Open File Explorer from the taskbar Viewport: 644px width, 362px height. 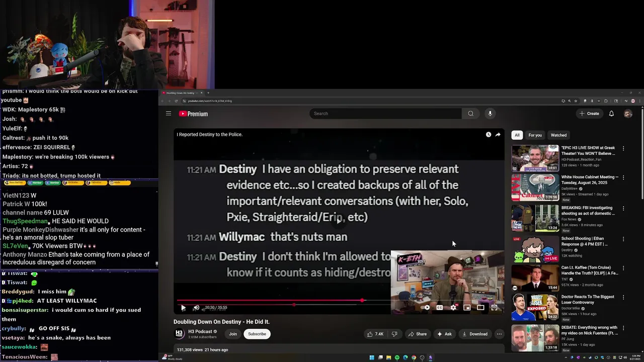388,357
